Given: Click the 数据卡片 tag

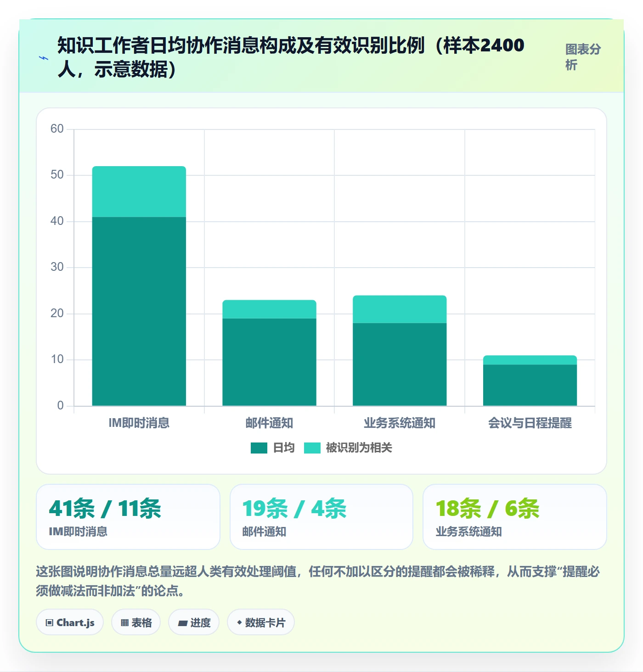Looking at the screenshot, I should (261, 622).
